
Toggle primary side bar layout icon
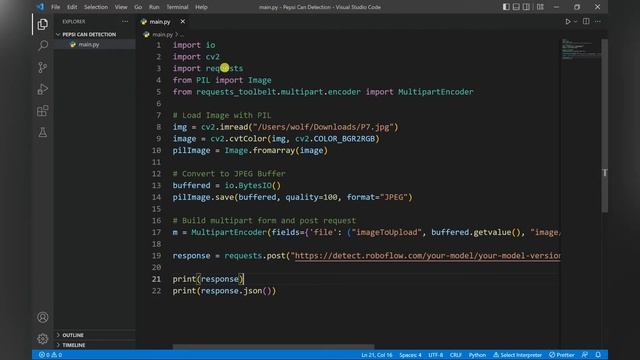[x=506, y=7]
